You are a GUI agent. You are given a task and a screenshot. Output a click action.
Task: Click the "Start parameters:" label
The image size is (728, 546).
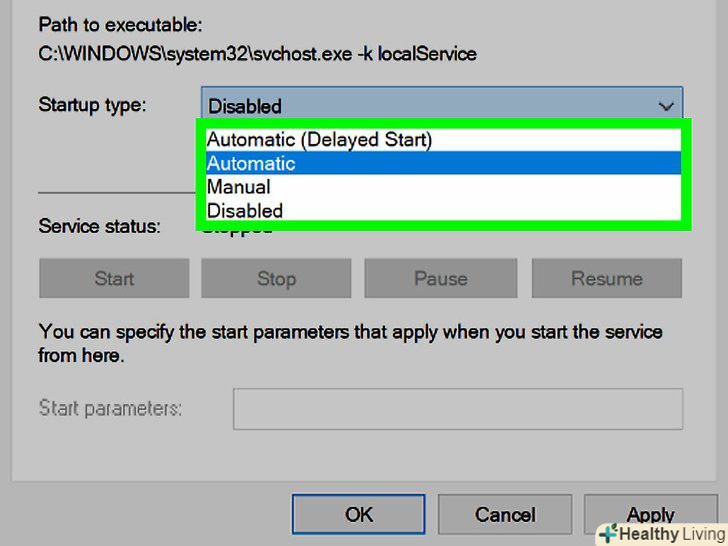pos(110,408)
